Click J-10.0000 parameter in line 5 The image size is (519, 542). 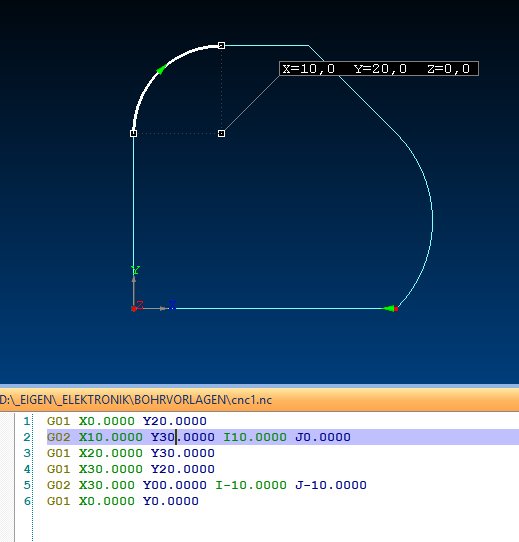click(331, 485)
